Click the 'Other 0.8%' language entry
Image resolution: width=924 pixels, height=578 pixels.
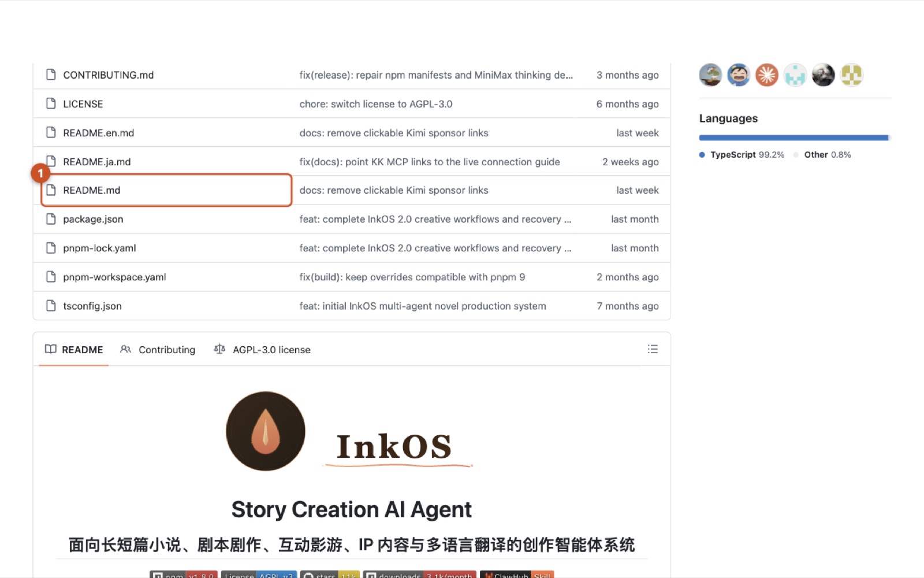coord(822,155)
